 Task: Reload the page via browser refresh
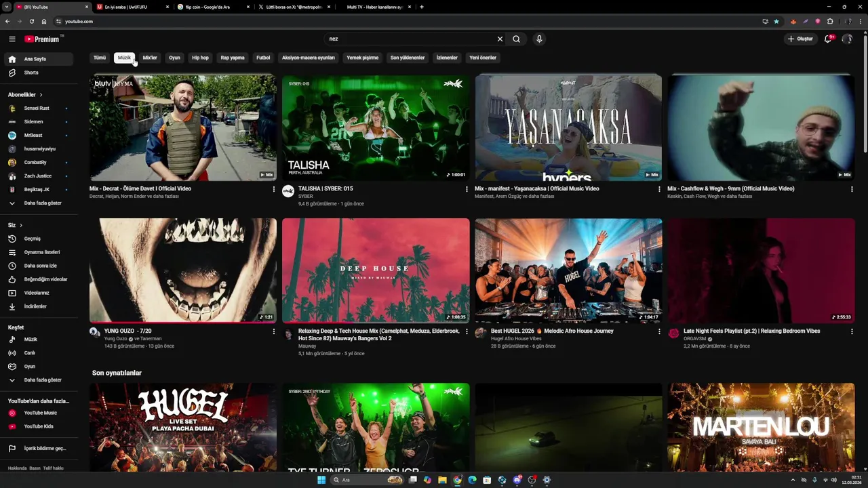pyautogui.click(x=31, y=21)
